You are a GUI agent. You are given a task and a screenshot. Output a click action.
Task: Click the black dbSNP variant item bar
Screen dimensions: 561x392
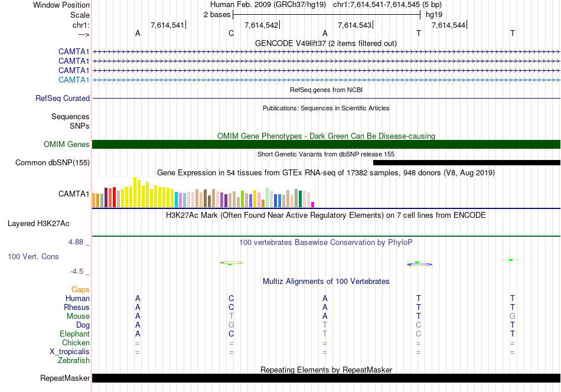tap(467, 163)
